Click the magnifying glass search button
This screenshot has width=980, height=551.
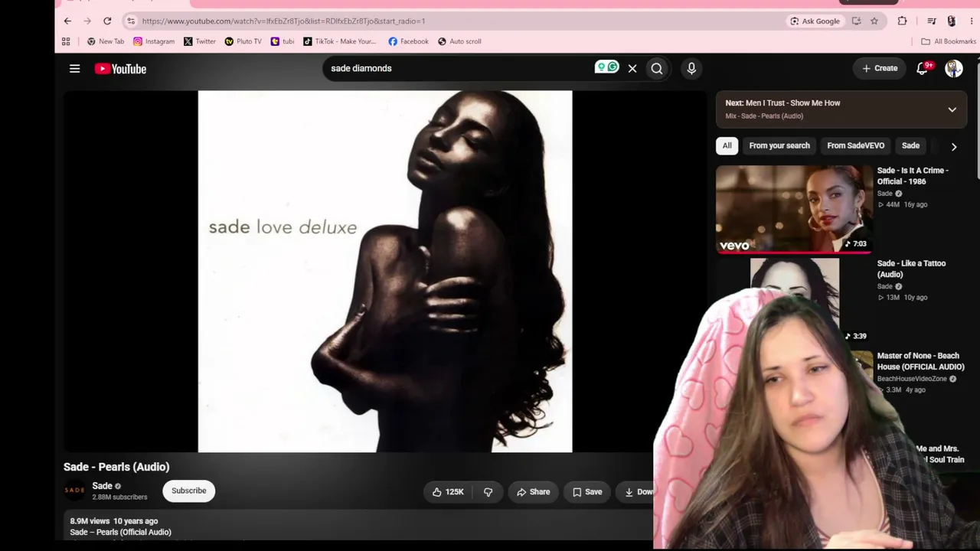point(657,69)
